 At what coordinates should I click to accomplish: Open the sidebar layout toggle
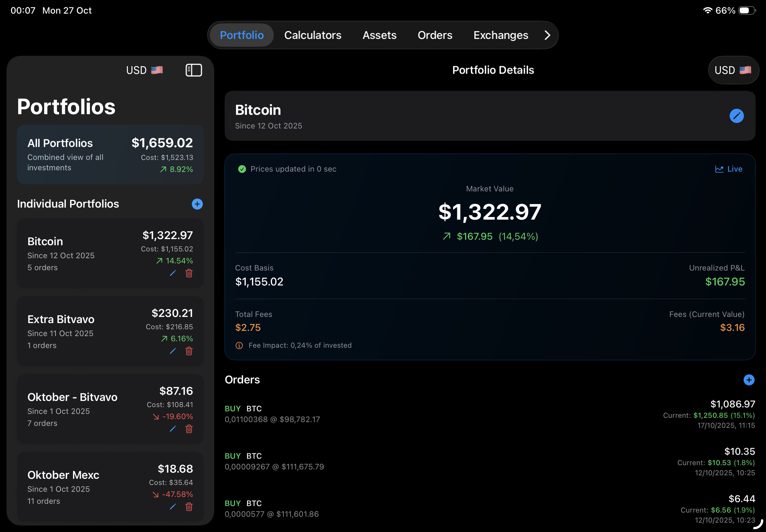[x=193, y=70]
